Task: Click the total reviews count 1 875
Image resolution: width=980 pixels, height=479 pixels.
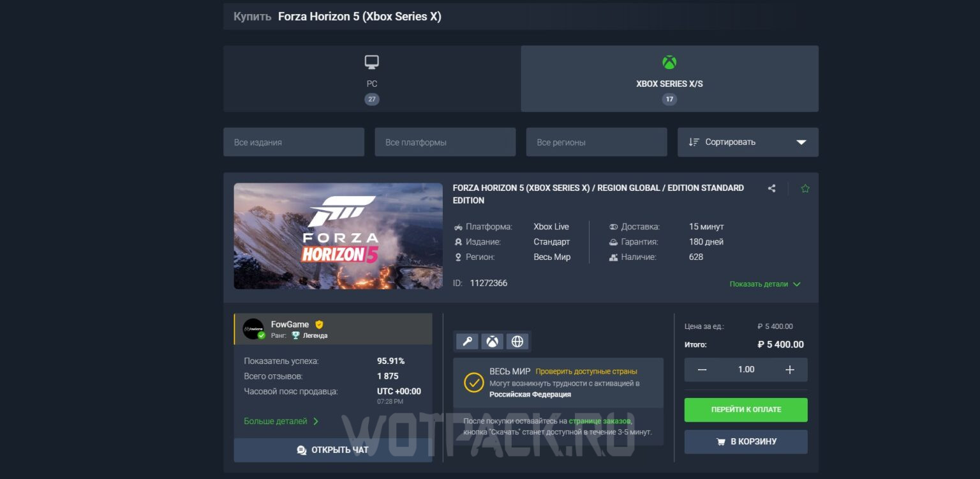Action: [388, 376]
